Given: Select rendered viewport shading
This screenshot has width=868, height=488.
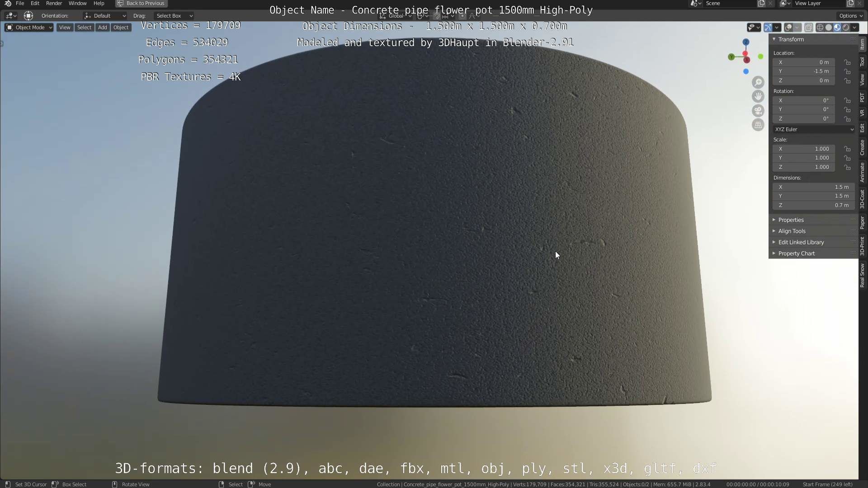Looking at the screenshot, I should (x=846, y=28).
